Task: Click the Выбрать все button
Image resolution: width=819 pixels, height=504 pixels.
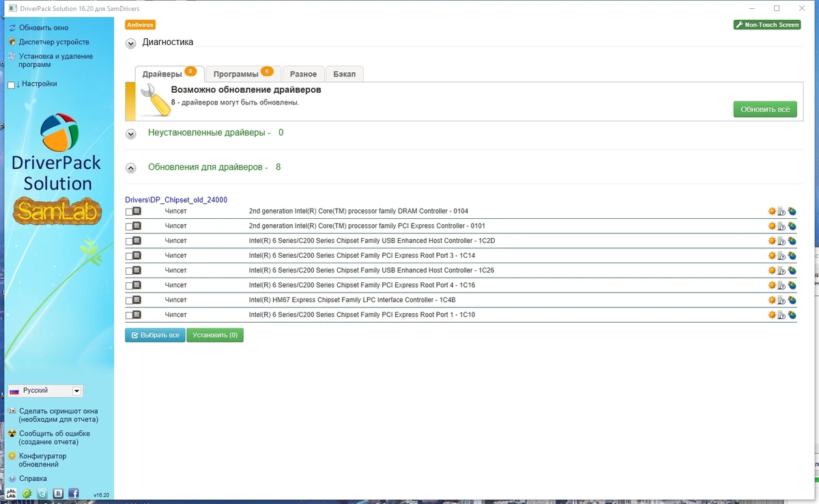Action: coord(155,335)
